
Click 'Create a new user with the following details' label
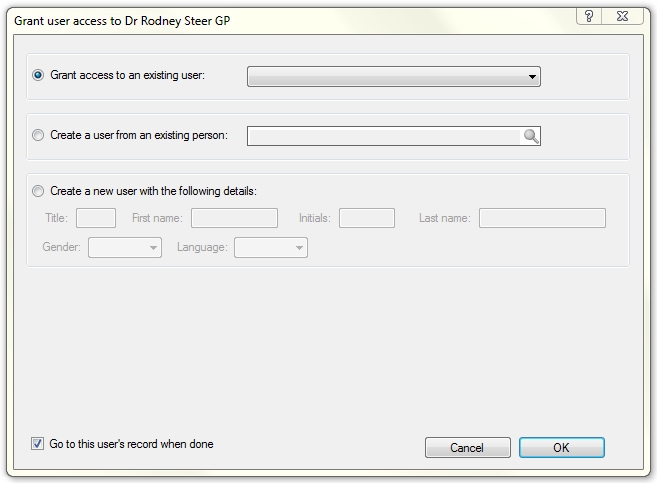[153, 191]
